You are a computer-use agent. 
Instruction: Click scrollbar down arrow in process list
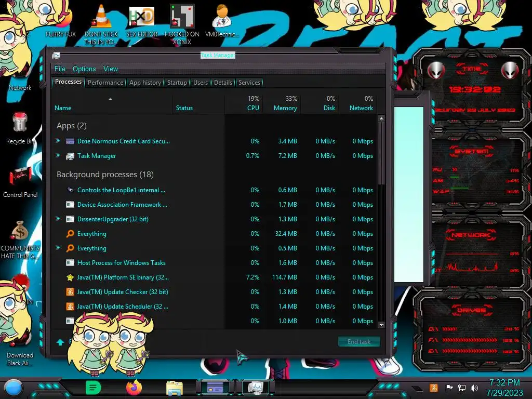tap(382, 325)
